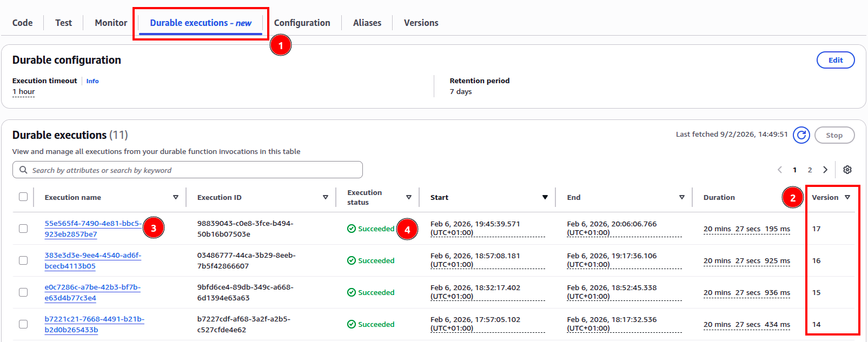Open execution 55e565f4-7490-4e81-bbc5-923eb2857be7
This screenshot has height=342, width=868.
pyautogui.click(x=93, y=229)
